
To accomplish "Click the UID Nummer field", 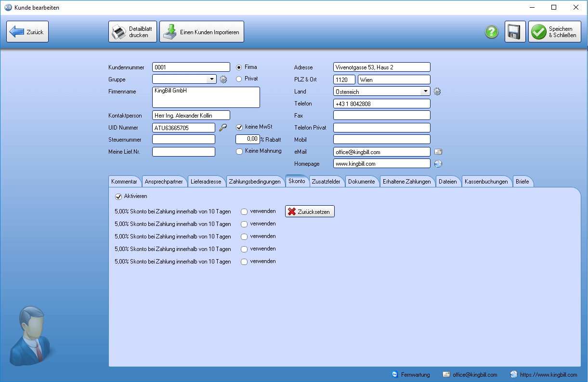I will 183,128.
